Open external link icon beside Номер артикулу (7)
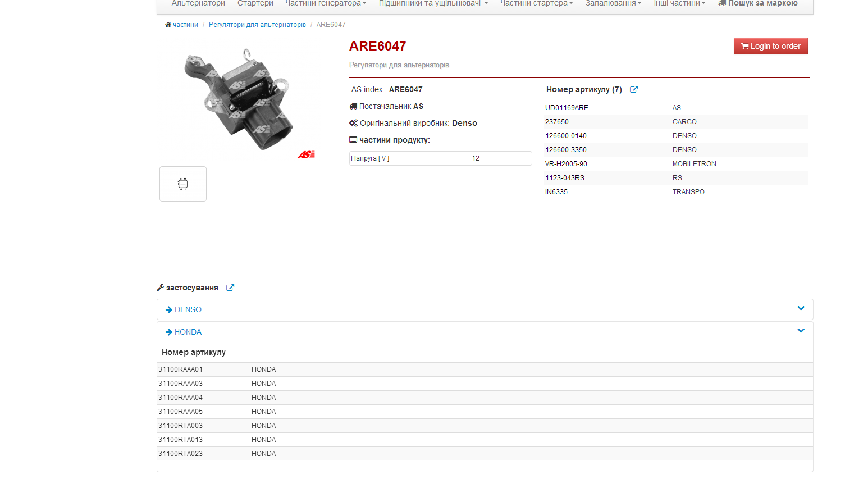The image size is (868, 479). click(x=634, y=89)
